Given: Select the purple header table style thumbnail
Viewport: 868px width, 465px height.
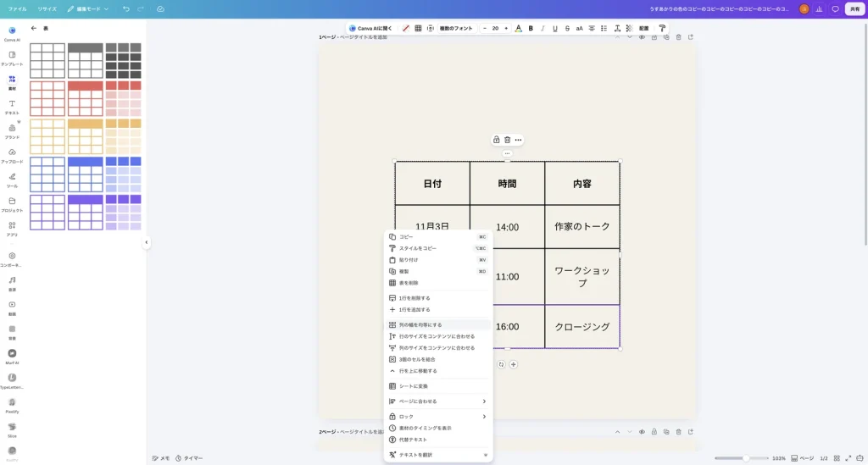Looking at the screenshot, I should [x=86, y=213].
